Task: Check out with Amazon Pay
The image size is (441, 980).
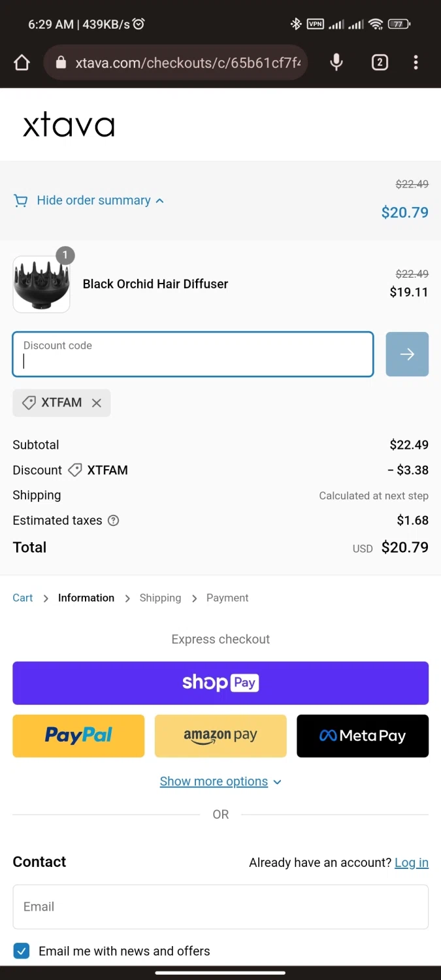Action: (220, 736)
